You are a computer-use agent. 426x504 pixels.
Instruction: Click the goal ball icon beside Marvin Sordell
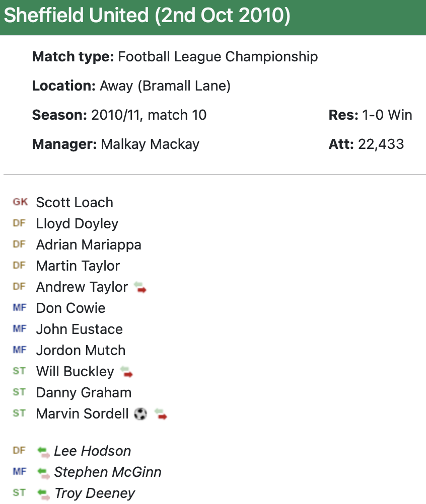(140, 414)
